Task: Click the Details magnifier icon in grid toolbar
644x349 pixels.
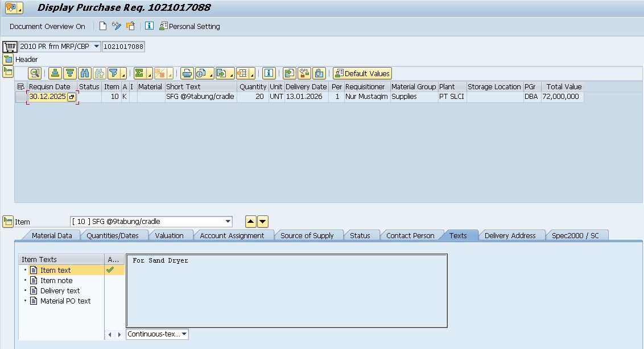Action: click(35, 73)
